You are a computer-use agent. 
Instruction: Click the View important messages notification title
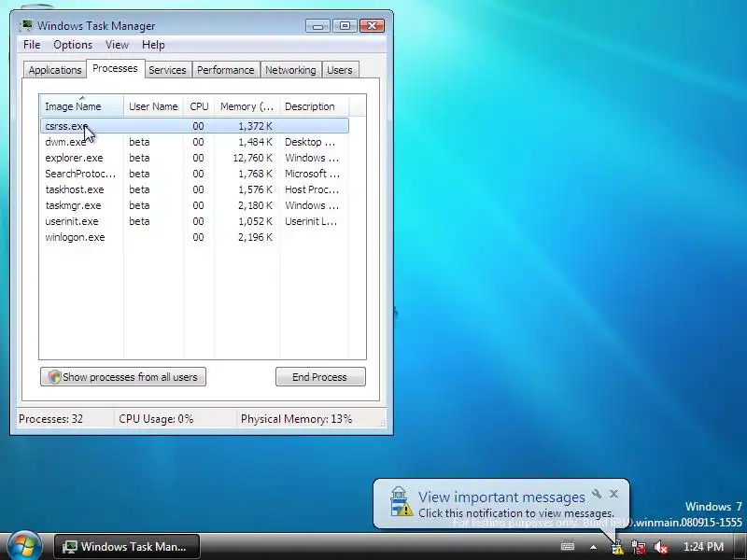[x=501, y=497]
